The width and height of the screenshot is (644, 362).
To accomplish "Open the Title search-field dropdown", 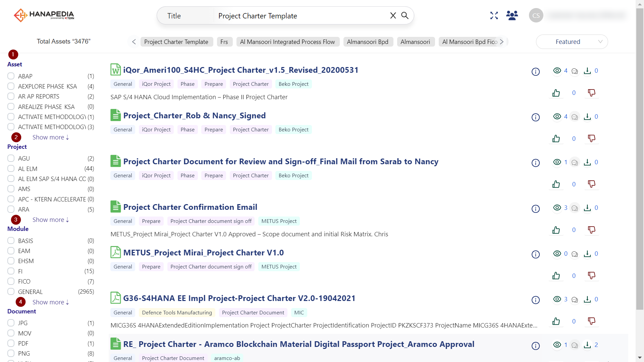I will click(185, 16).
